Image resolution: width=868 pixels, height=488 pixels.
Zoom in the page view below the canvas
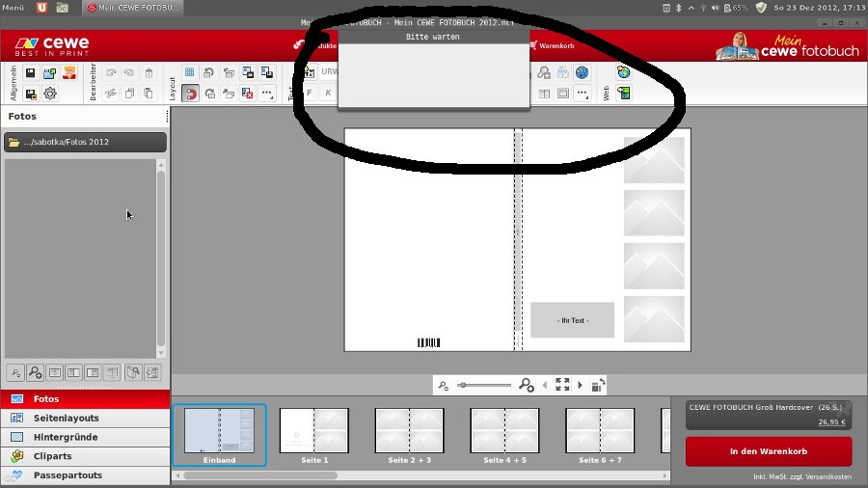pyautogui.click(x=526, y=385)
